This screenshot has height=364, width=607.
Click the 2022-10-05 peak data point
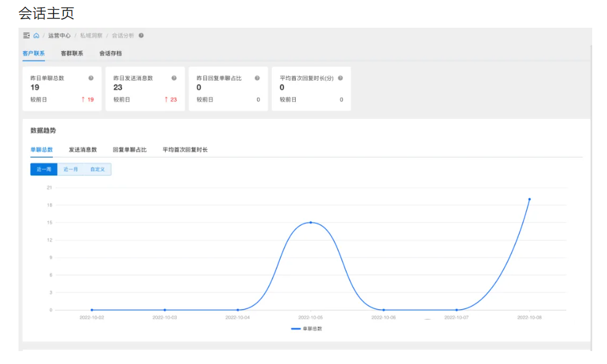tap(311, 222)
